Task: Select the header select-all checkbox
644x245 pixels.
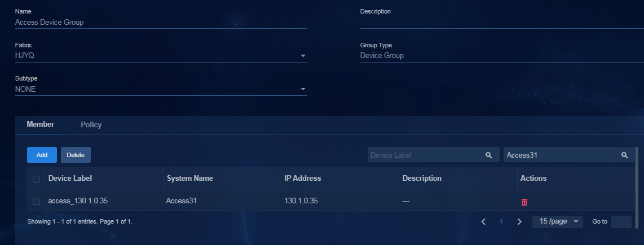Action: point(36,179)
